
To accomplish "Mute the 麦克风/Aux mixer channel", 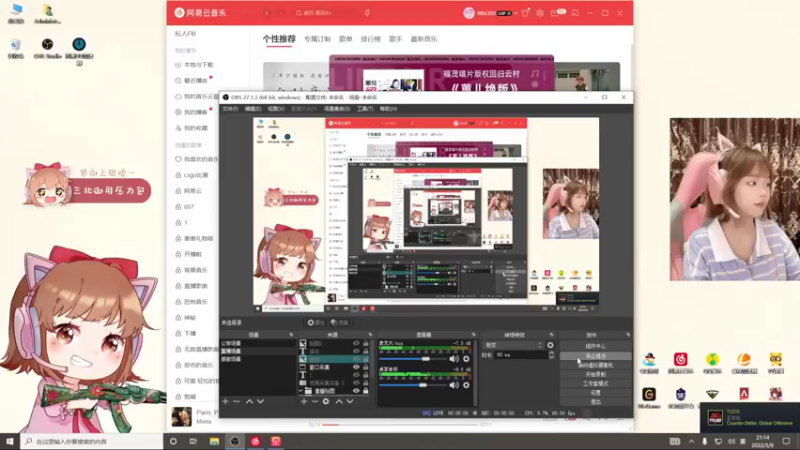I will (x=454, y=359).
